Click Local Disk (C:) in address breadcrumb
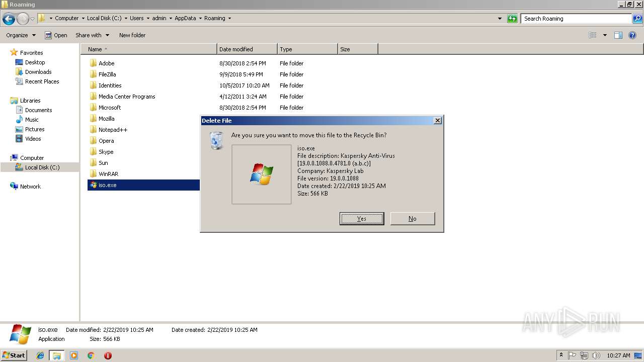The image size is (644, 362). (x=104, y=18)
